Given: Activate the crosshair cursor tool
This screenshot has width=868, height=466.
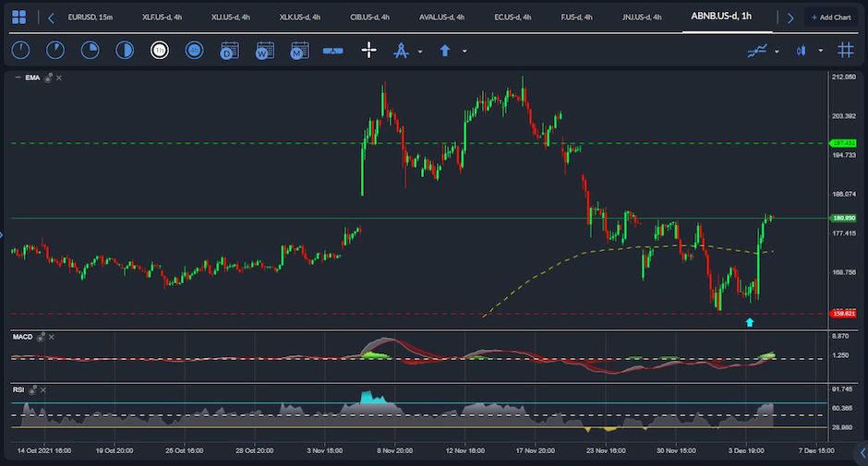Looking at the screenshot, I should 368,51.
